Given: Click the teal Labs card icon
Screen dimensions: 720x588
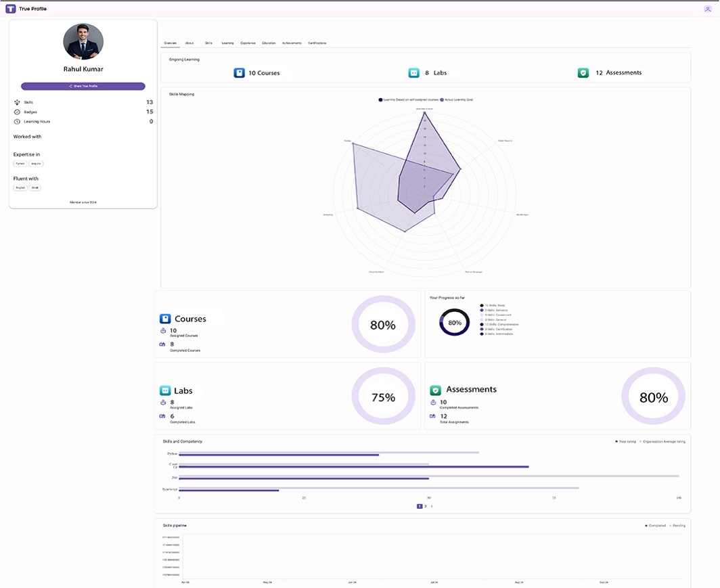Looking at the screenshot, I should pos(165,390).
